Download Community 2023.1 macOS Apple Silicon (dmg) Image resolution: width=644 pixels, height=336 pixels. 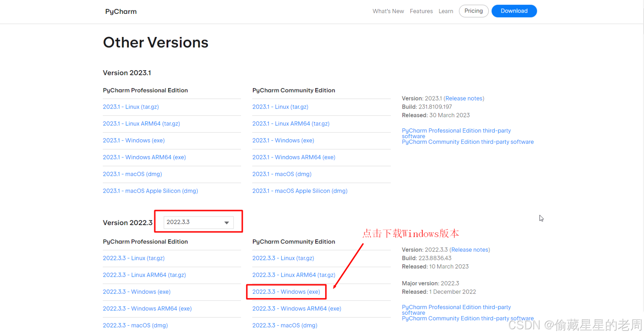point(300,191)
